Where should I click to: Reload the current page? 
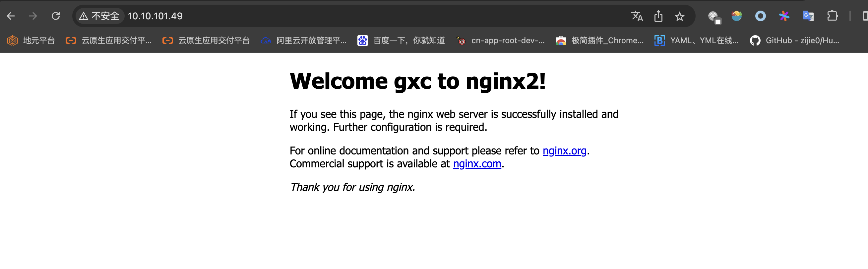[x=56, y=16]
